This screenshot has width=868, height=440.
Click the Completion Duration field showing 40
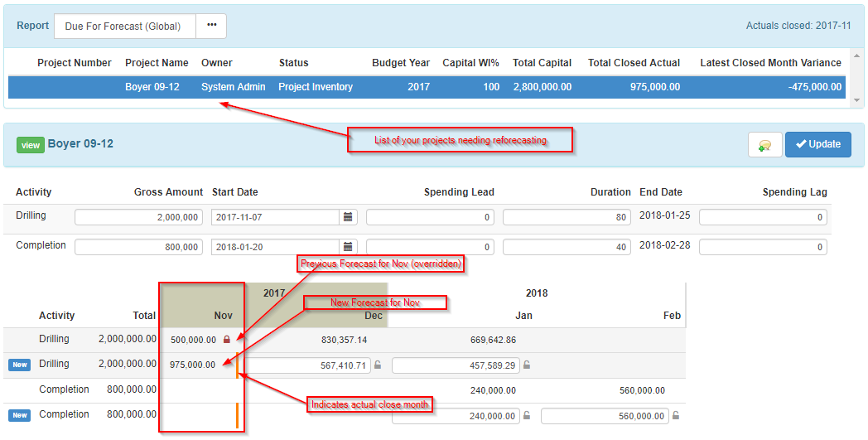[x=567, y=247]
